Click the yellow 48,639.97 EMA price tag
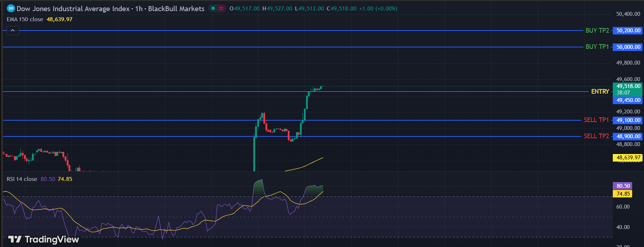The width and height of the screenshot is (644, 247). pos(628,158)
